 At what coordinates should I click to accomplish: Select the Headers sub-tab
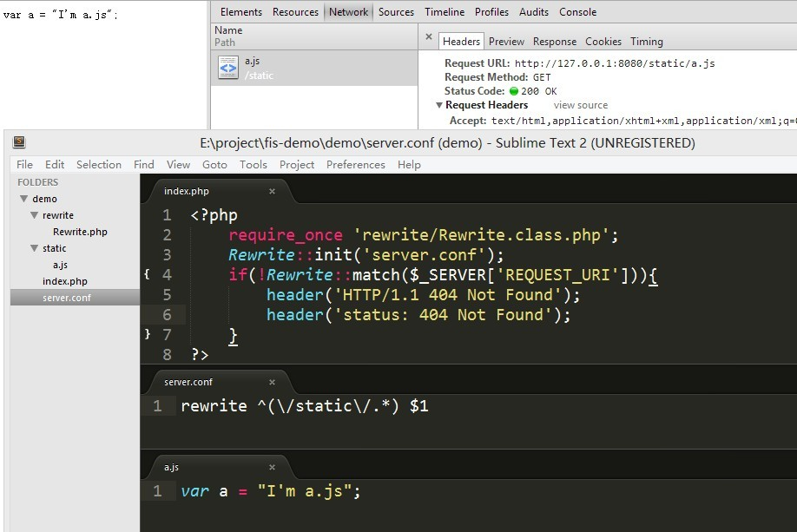(461, 41)
